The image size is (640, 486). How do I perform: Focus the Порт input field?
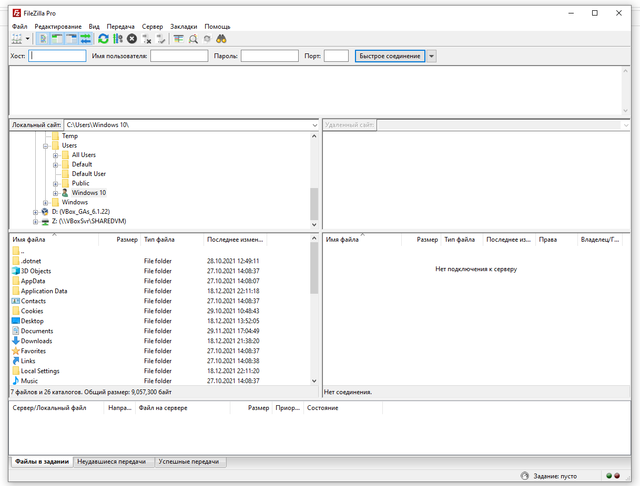(x=336, y=56)
